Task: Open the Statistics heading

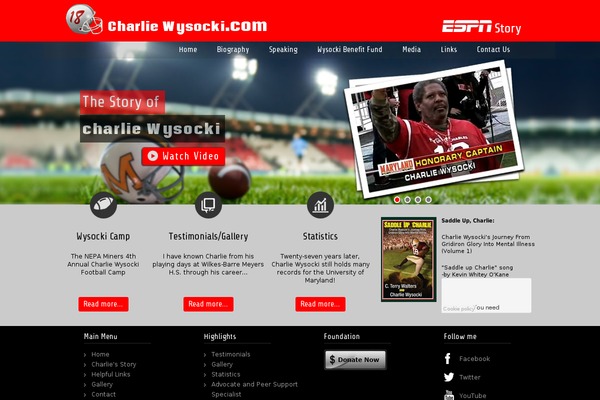Action: (320, 236)
